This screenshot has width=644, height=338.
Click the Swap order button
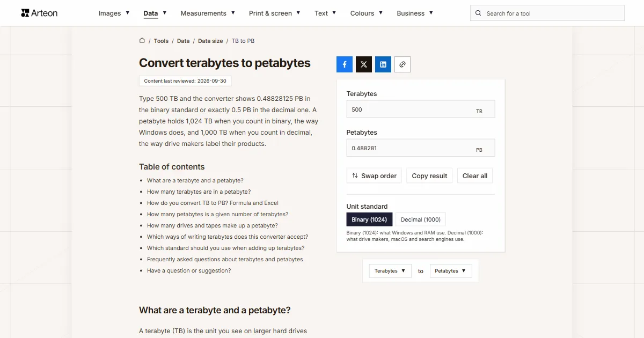[x=374, y=176]
